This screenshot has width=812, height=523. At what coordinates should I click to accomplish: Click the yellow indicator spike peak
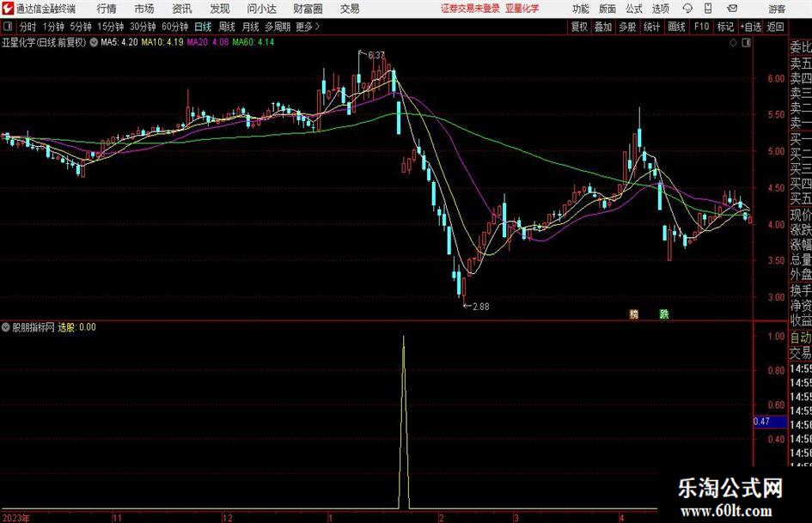click(404, 338)
